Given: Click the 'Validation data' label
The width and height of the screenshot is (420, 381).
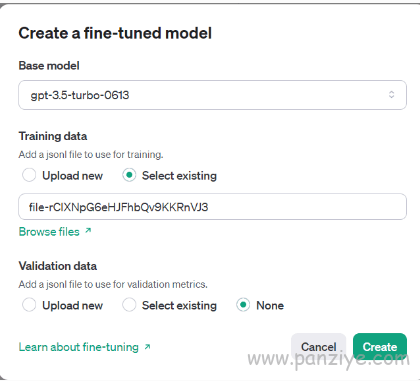Looking at the screenshot, I should pos(58,266).
